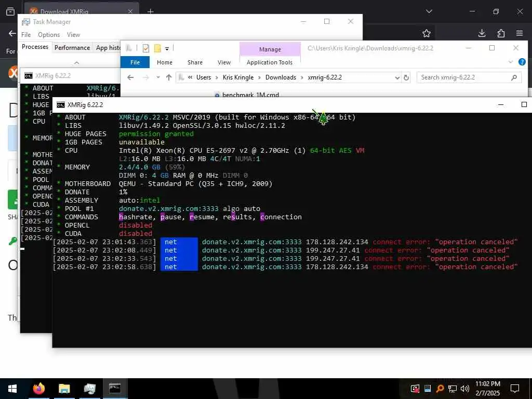Open recent locations dropdown in File Explorer
Image resolution: width=532 pixels, height=399 pixels.
(158, 77)
